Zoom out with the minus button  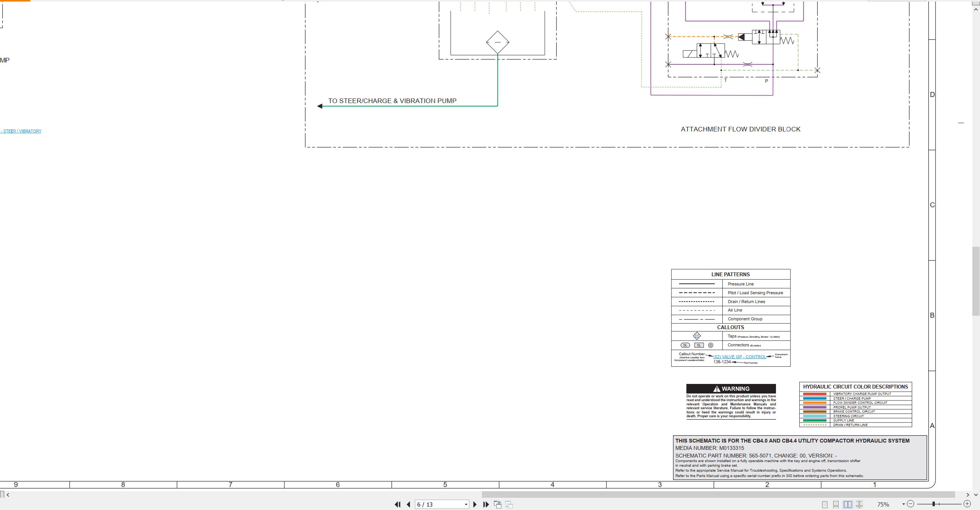pos(911,504)
